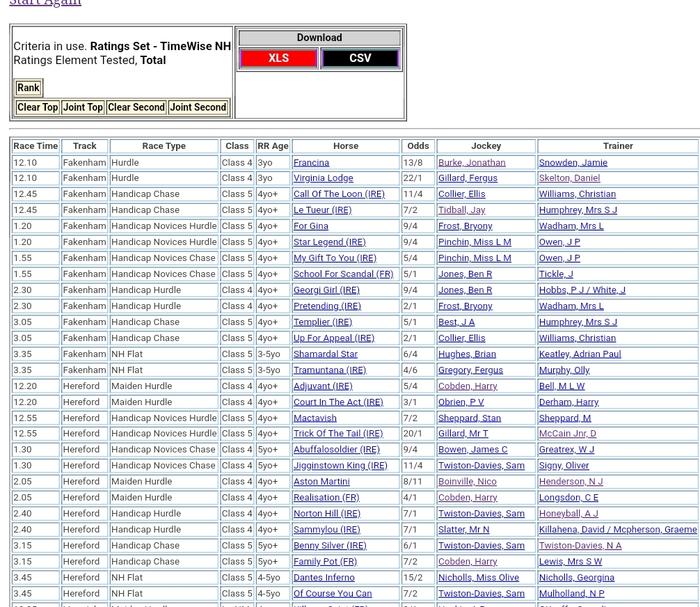View trainer Keatley, Adrian Paul
Image resolution: width=700 pixels, height=607 pixels.
(x=579, y=354)
